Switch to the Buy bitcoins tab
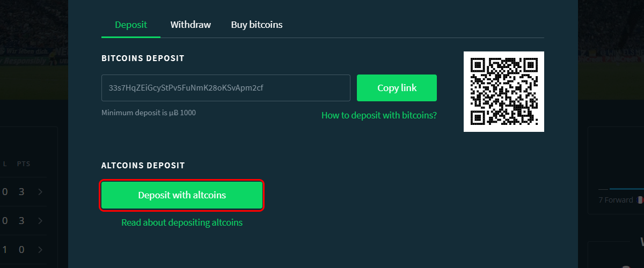The width and height of the screenshot is (644, 268). click(257, 25)
